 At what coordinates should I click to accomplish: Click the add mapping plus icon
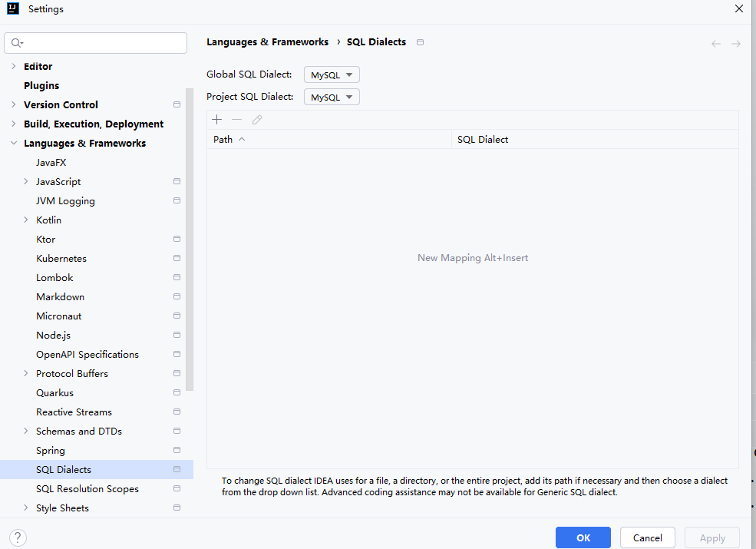click(217, 120)
